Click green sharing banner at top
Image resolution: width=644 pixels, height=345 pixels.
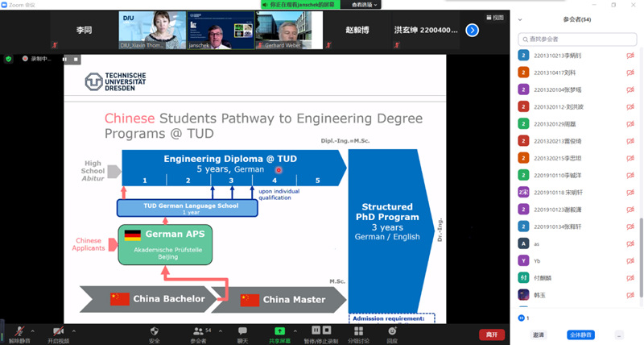coord(299,5)
